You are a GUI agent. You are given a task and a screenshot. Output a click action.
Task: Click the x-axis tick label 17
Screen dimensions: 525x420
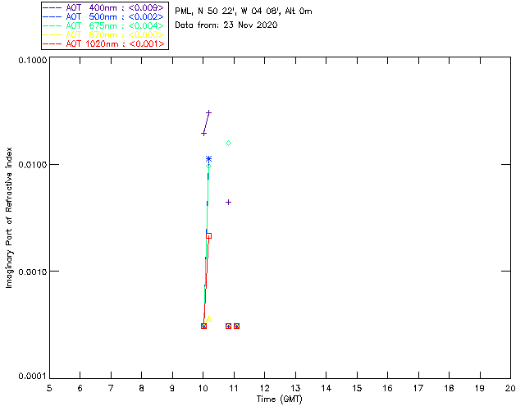click(418, 389)
